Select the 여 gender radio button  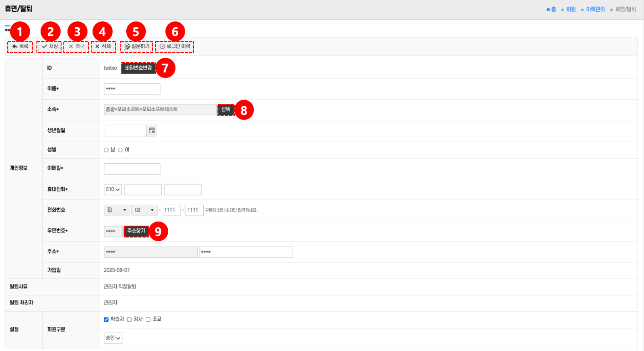(120, 150)
